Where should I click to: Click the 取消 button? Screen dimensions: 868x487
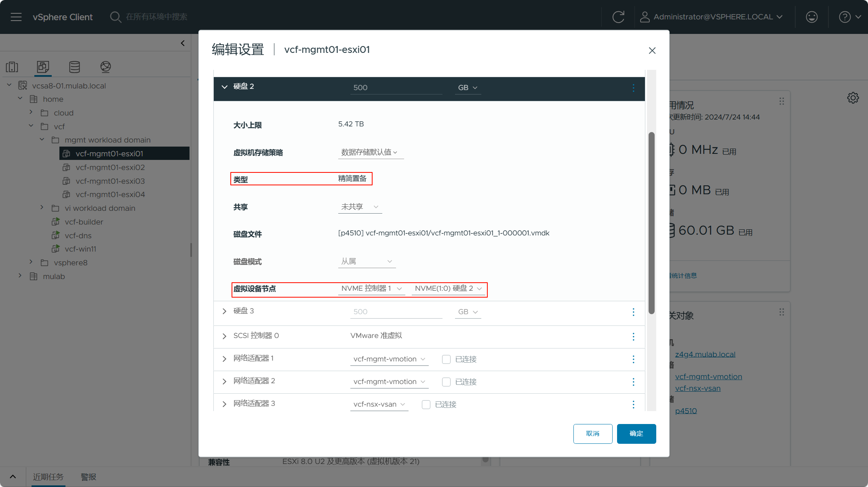(592, 434)
